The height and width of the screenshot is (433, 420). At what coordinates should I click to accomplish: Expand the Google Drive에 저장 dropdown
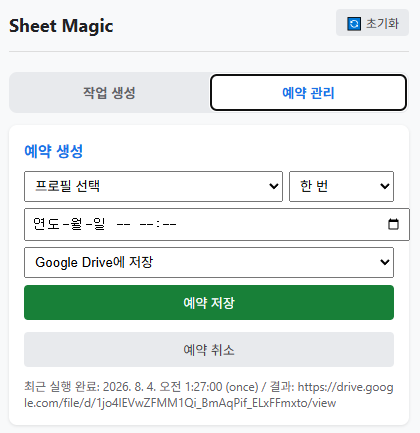pyautogui.click(x=209, y=262)
